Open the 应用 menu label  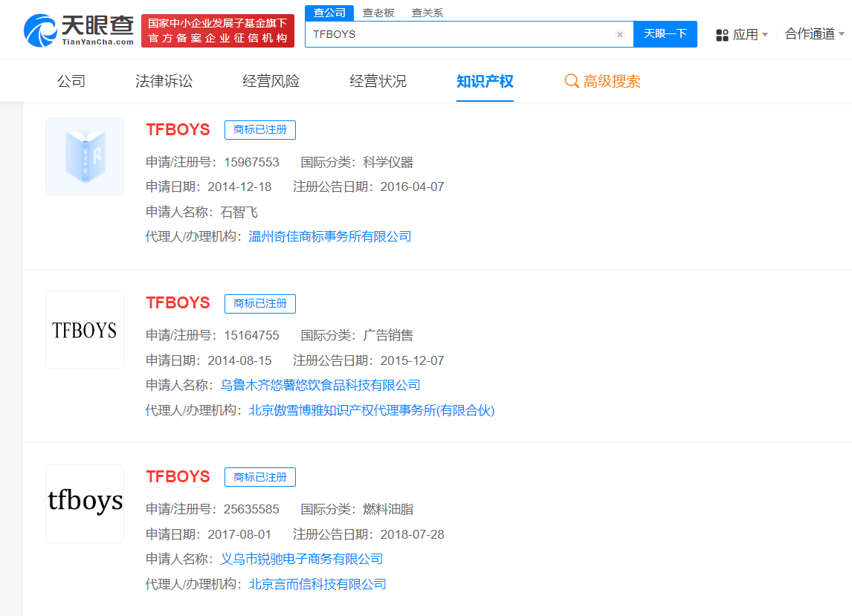(746, 35)
